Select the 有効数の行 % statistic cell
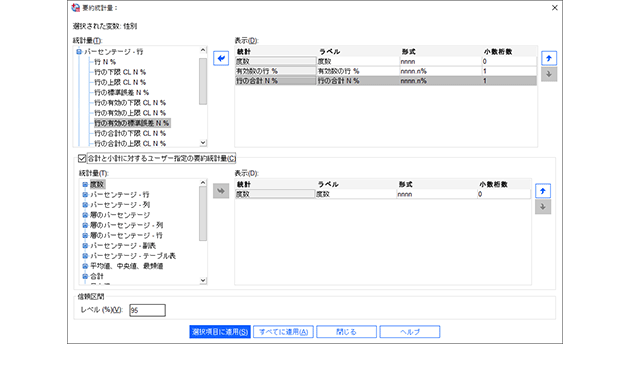This screenshot has width=630, height=380. coord(276,71)
